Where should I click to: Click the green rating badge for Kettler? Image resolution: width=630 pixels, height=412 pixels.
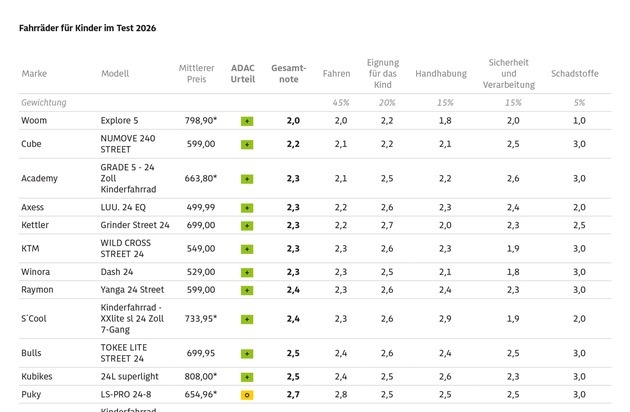coord(247,226)
